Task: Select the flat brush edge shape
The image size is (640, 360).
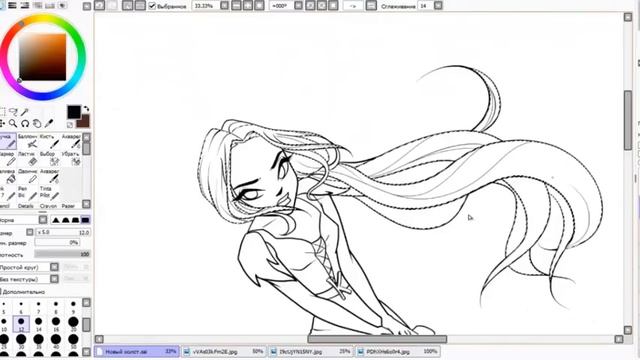Action: pos(85,220)
